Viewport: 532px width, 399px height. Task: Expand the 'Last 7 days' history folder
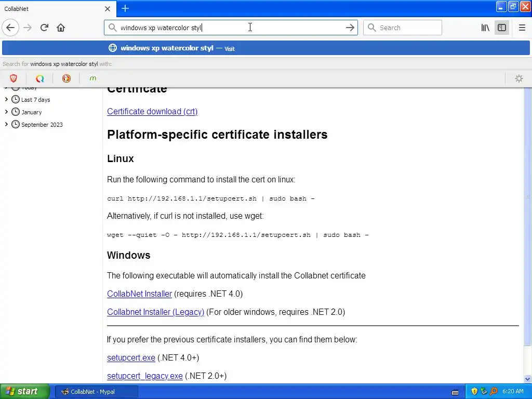point(6,99)
